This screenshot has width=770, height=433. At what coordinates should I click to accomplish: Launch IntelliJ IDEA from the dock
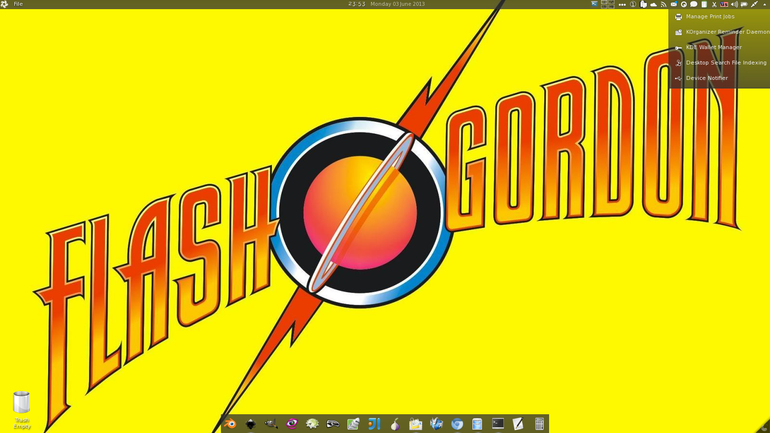374,424
